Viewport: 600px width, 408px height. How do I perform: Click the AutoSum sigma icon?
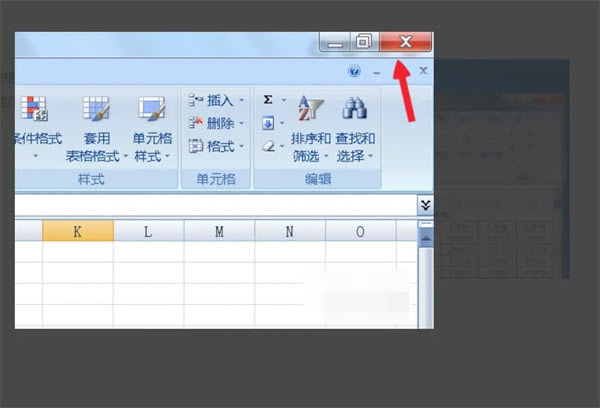(268, 100)
